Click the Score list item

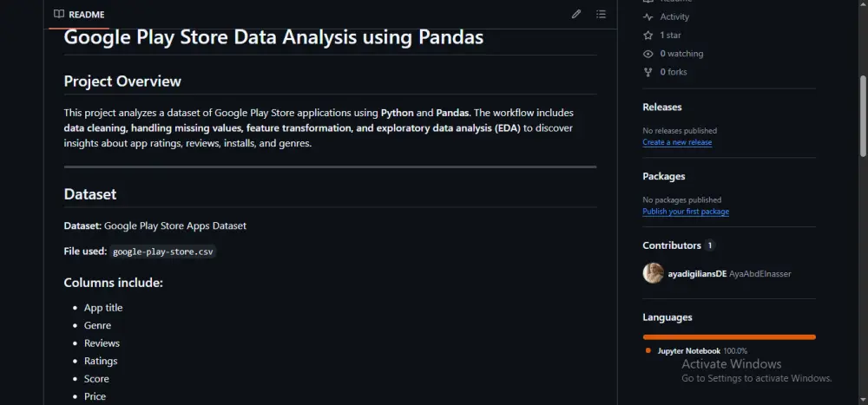pos(96,379)
